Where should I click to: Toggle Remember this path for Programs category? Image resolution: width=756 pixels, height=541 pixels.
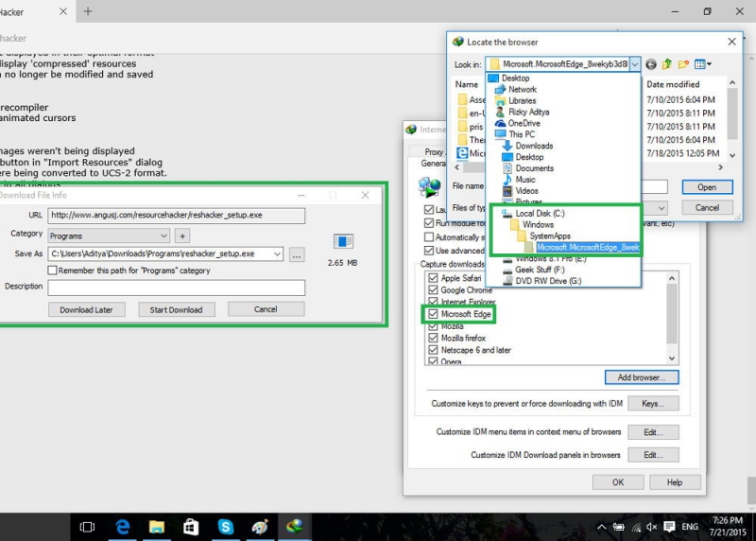pos(53,270)
